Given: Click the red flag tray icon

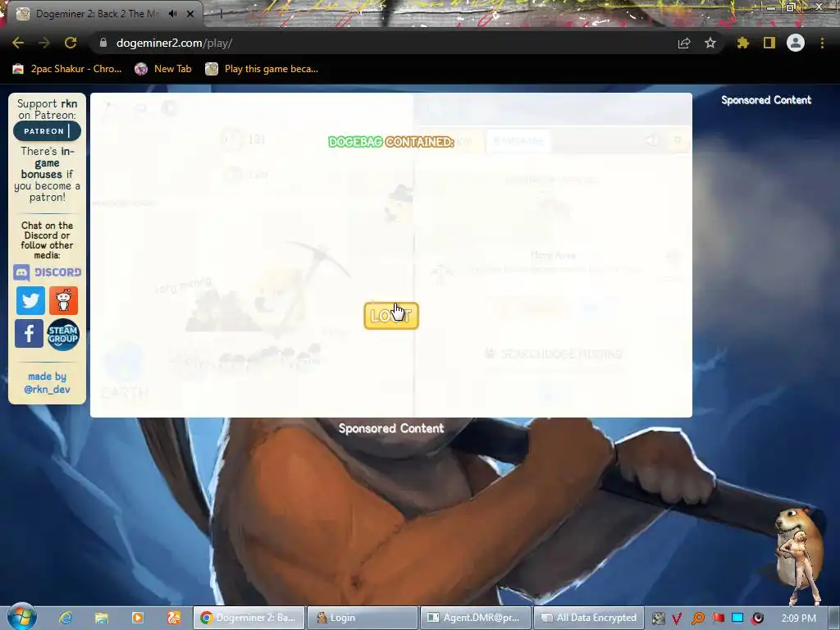Looking at the screenshot, I should (718, 619).
